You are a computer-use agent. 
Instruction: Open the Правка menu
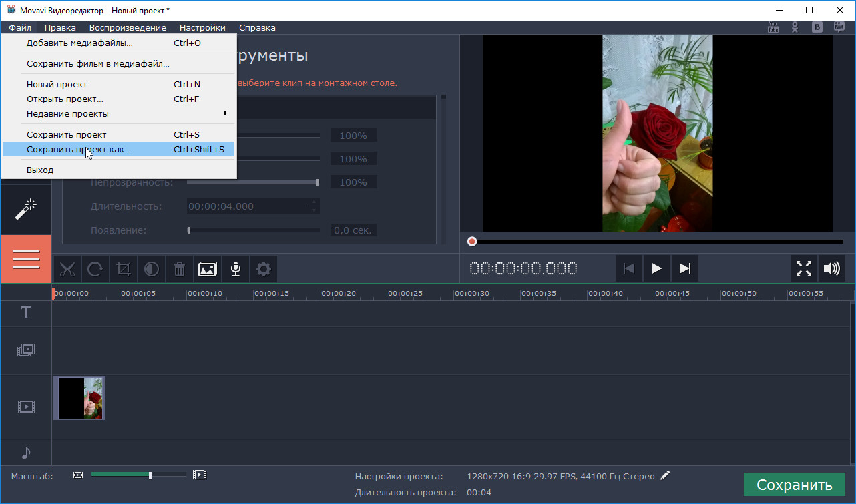click(x=60, y=27)
